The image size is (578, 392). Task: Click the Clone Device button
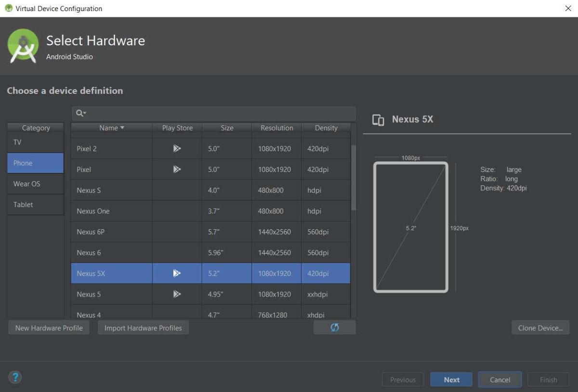540,328
